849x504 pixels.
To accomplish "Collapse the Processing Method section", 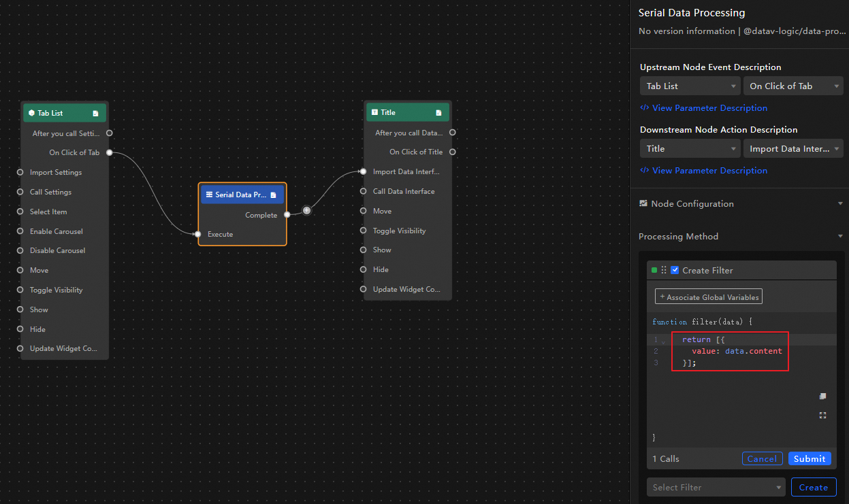I will click(840, 237).
